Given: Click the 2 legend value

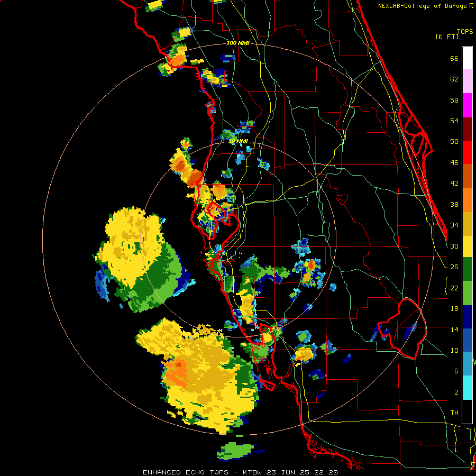Looking at the screenshot, I should pyautogui.click(x=456, y=392).
